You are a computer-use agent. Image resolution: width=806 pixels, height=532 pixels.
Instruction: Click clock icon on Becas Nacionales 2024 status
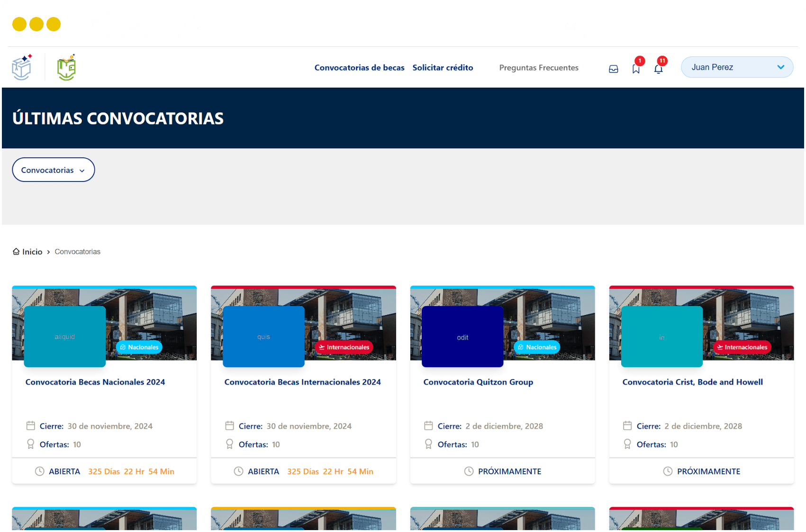coord(40,471)
